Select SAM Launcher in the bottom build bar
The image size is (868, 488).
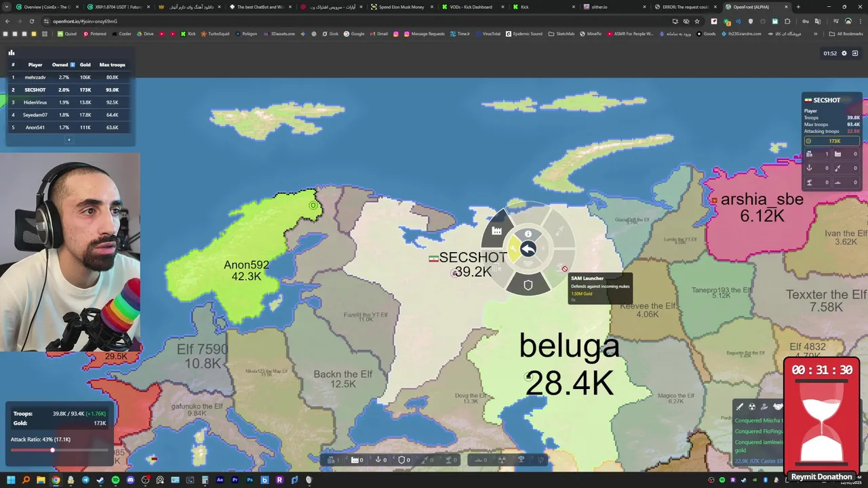pyautogui.click(x=450, y=460)
